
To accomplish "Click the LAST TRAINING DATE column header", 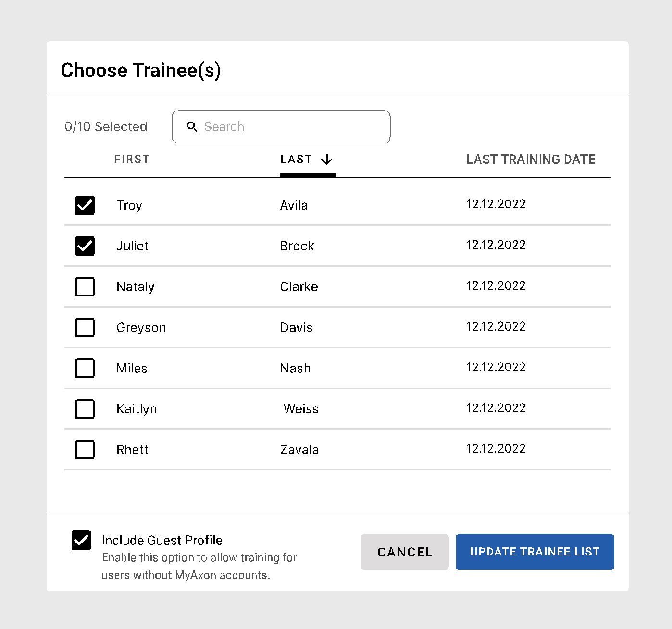I will tap(531, 159).
